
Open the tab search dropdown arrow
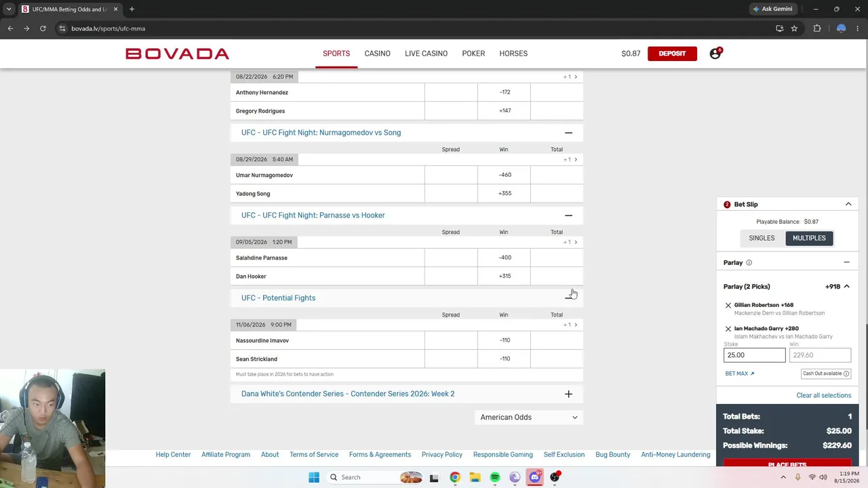(x=9, y=9)
